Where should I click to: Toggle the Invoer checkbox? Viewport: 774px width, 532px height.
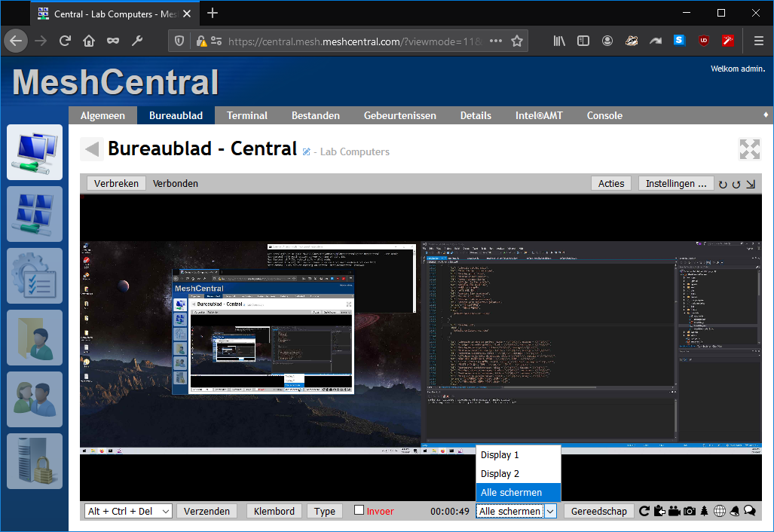point(359,510)
